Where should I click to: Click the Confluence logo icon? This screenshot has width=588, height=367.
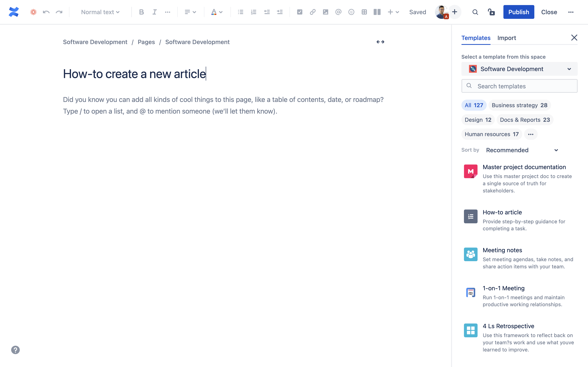click(x=14, y=12)
